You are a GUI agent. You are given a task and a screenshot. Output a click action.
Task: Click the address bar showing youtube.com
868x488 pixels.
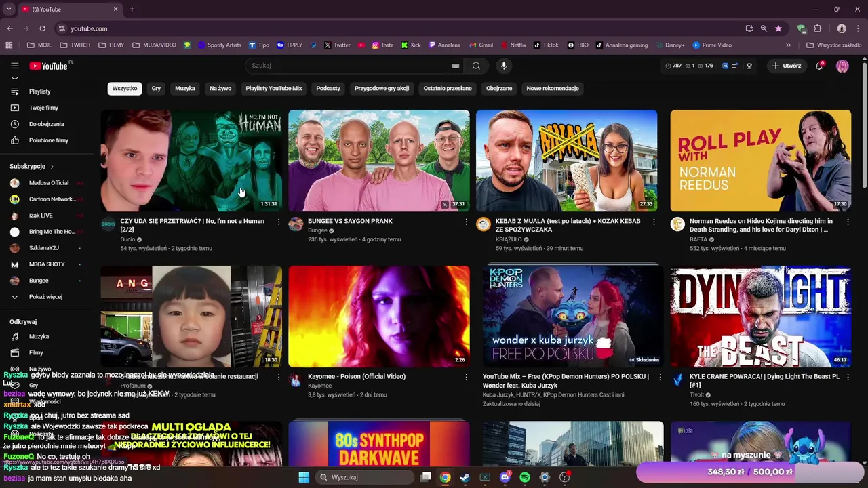[x=400, y=28]
